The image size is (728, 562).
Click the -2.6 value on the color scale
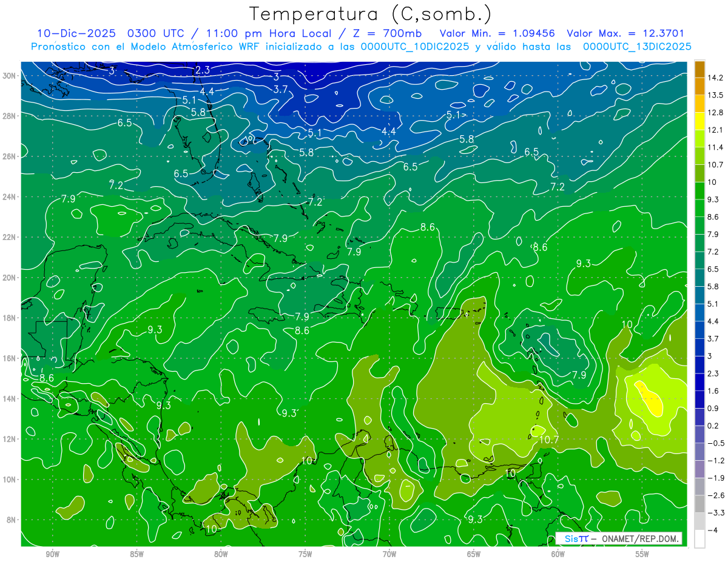click(x=716, y=495)
